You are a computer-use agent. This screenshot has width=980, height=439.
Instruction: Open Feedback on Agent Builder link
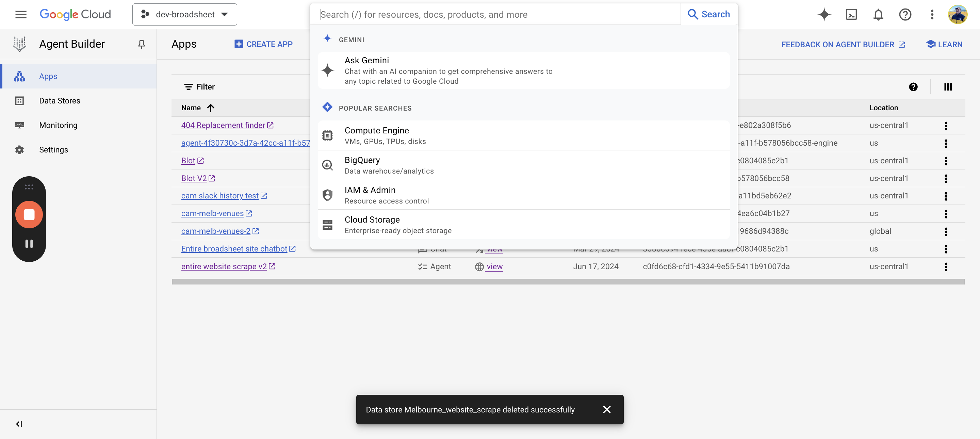click(843, 45)
